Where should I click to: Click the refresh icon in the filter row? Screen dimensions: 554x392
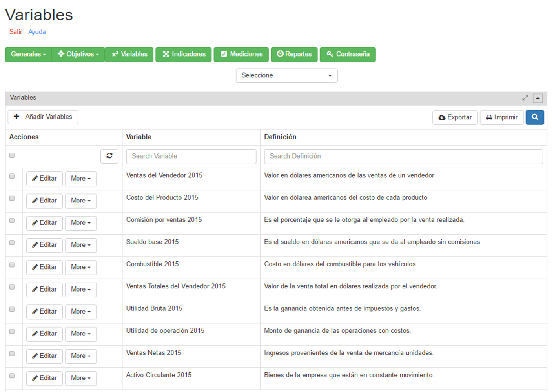click(x=109, y=156)
